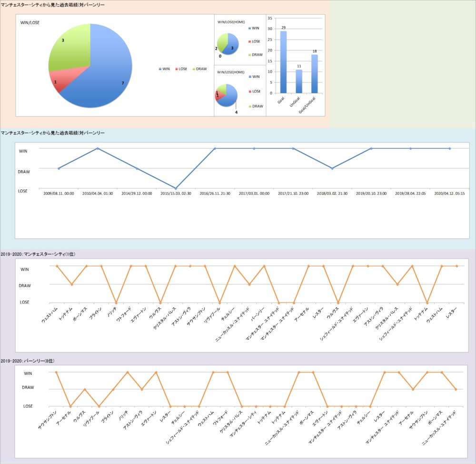
Task: Click the "WIN/LOSE" title of the large pie chart
Action: pyautogui.click(x=30, y=22)
